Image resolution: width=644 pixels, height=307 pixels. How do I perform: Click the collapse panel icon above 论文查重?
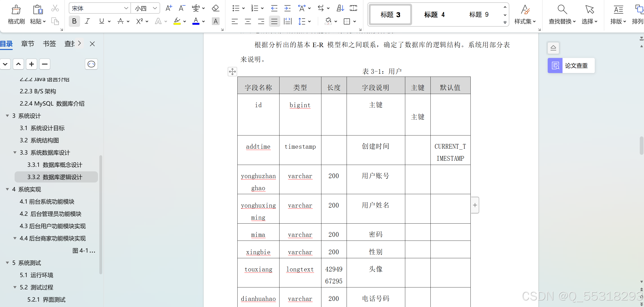(553, 48)
